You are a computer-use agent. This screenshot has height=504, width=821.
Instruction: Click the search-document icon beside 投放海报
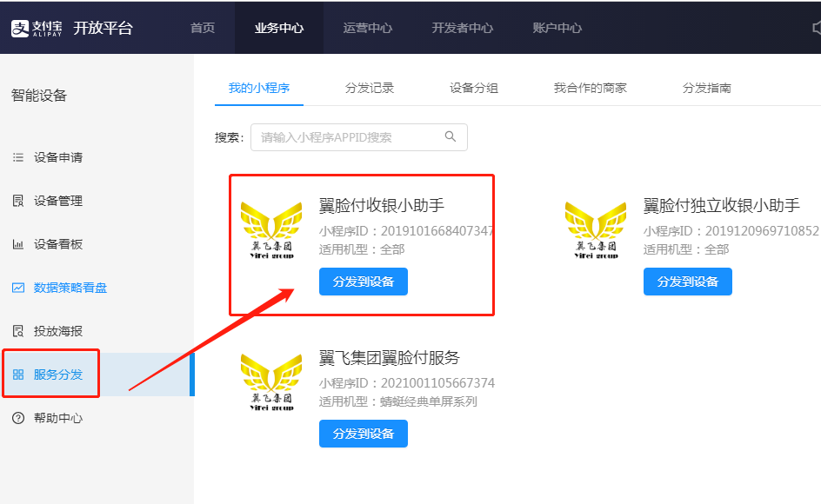(18, 331)
